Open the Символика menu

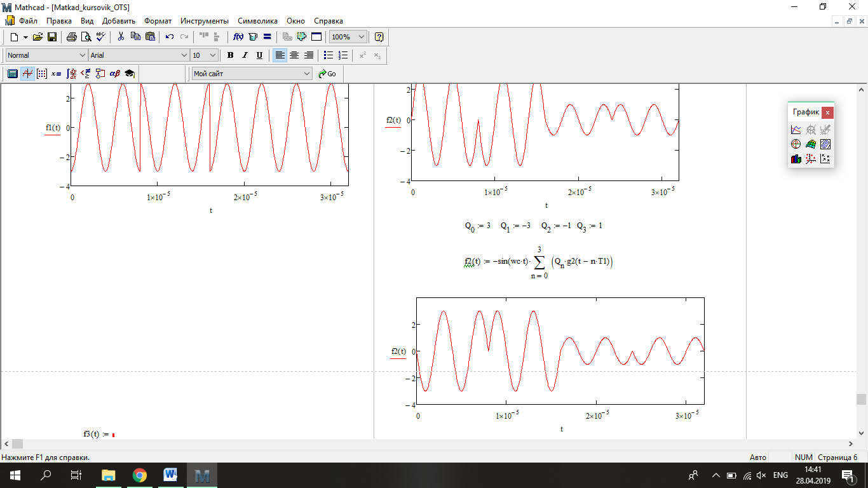[257, 21]
